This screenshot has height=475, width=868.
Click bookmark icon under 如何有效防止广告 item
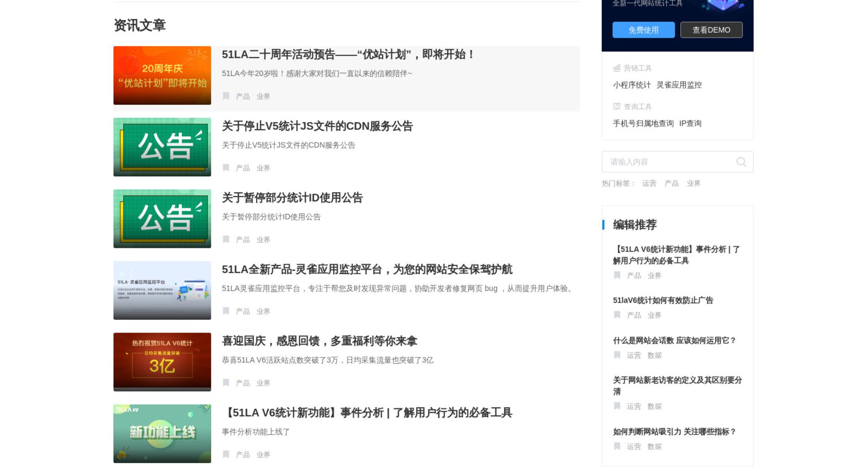pos(617,315)
